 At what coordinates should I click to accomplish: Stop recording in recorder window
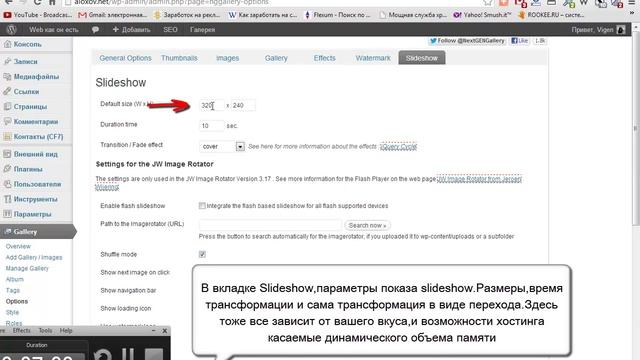tap(154, 354)
